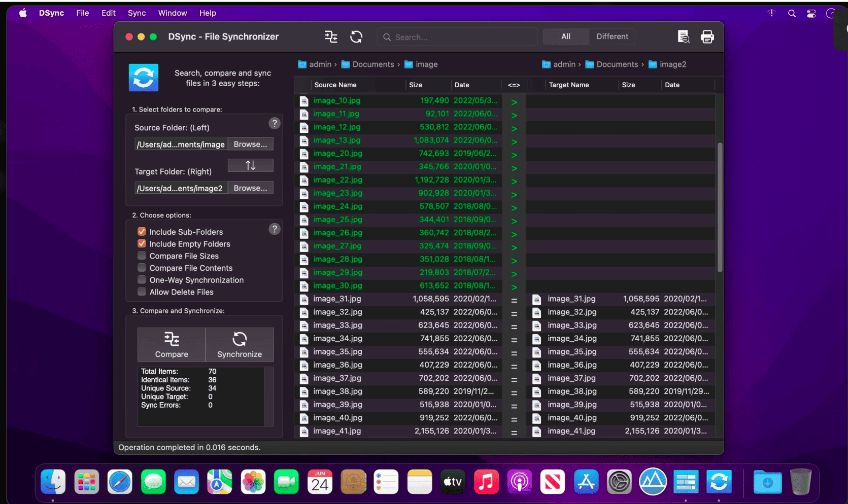Viewport: 848px width, 504px height.
Task: Browse for the Source Folder
Action: (250, 144)
